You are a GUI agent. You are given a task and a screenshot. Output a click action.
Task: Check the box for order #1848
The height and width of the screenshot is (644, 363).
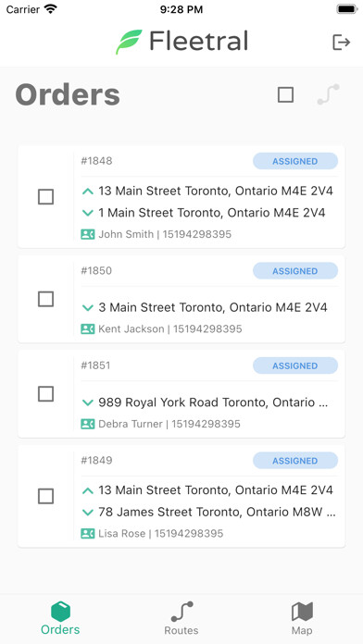click(x=45, y=197)
